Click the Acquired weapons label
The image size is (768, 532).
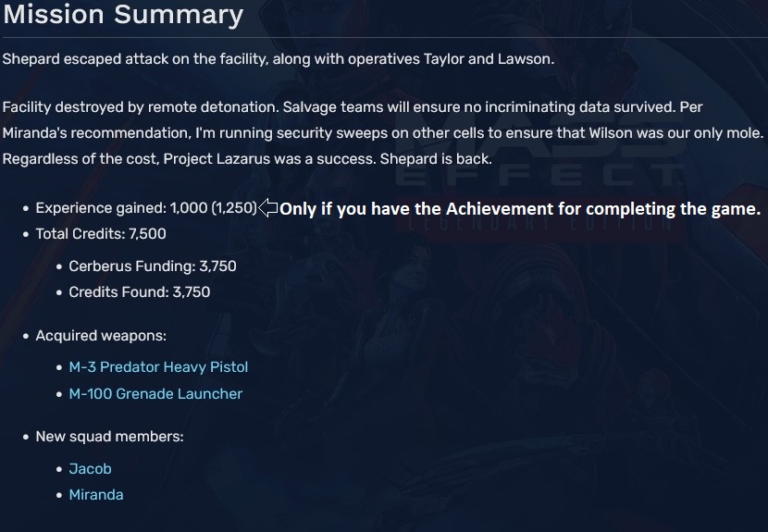(101, 336)
